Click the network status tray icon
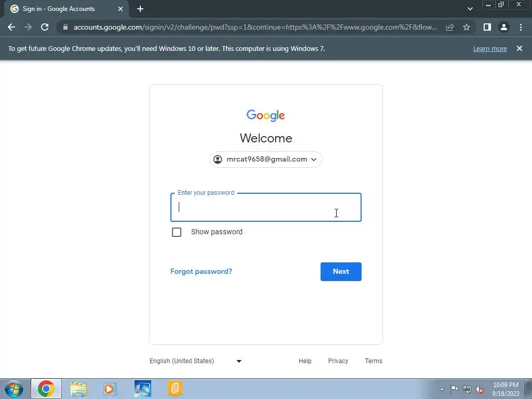532x399 pixels. point(467,389)
